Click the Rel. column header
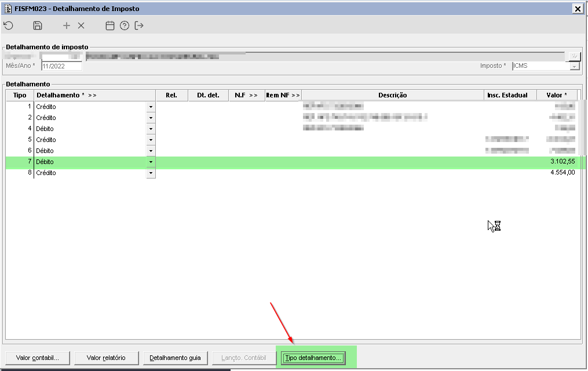The width and height of the screenshot is (588, 371). pyautogui.click(x=171, y=95)
